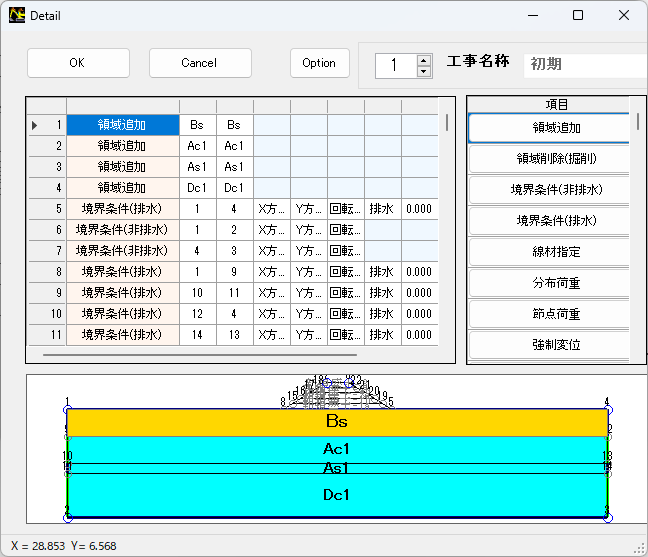The height and width of the screenshot is (557, 648).
Task: Click the X/Y coordinate readout in status bar
Action: 64,546
